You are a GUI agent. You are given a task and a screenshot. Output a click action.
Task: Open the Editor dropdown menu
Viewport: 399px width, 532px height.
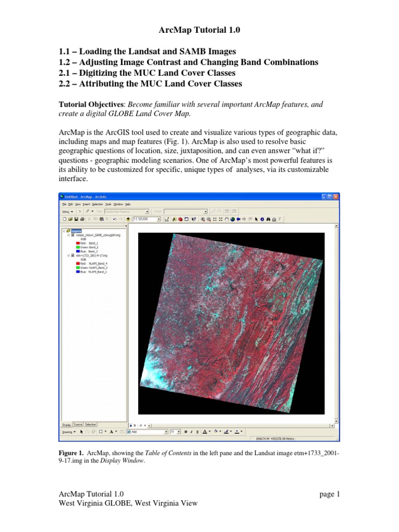[x=68, y=212]
